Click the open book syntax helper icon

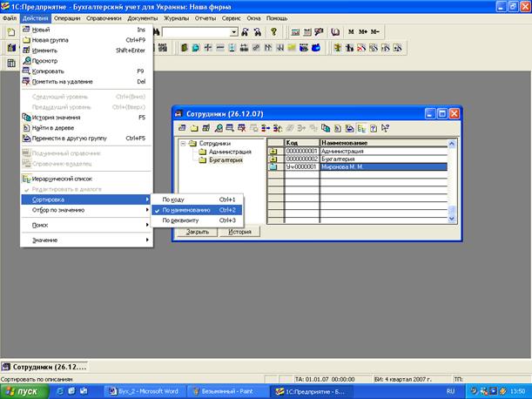pos(335,32)
